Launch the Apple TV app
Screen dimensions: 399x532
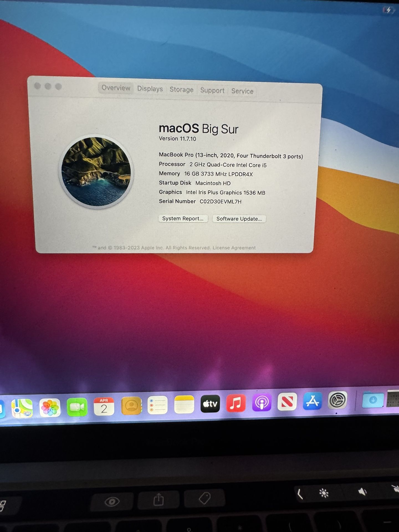[x=210, y=404]
